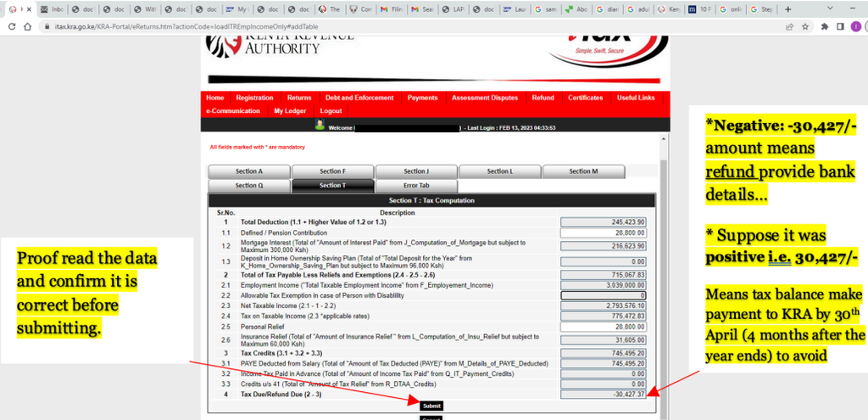The width and height of the screenshot is (868, 420).
Task: Click the browser home icon
Action: click(27, 26)
